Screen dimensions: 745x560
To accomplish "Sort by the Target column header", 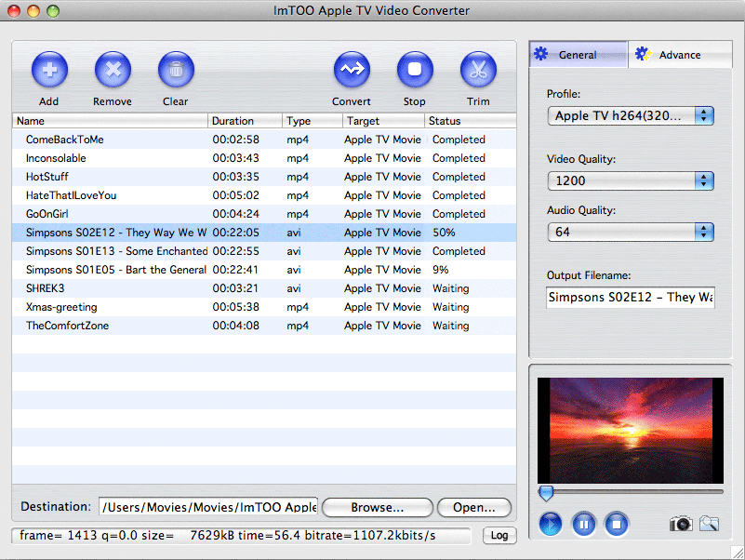I will 383,121.
